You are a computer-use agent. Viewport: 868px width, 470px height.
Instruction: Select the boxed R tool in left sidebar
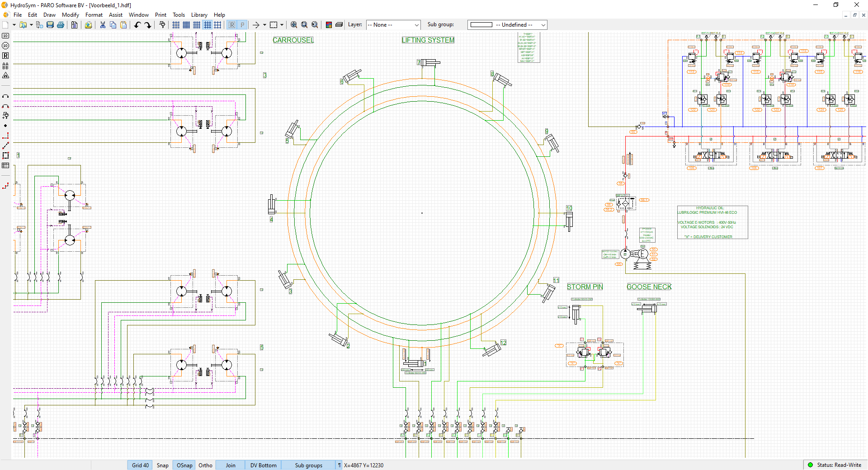5,56
